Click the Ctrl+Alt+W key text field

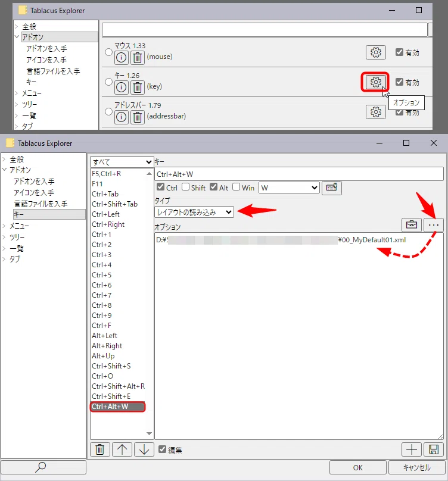(299, 174)
